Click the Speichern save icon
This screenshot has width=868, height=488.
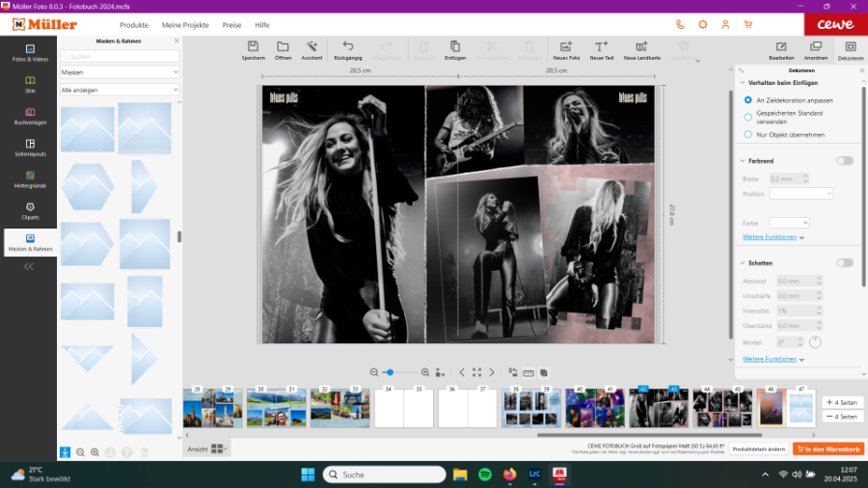point(253,47)
